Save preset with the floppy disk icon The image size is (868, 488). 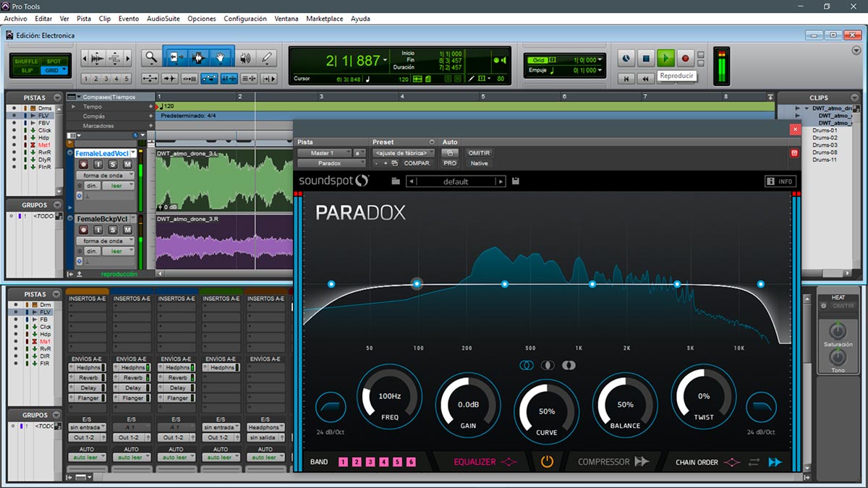tap(515, 181)
